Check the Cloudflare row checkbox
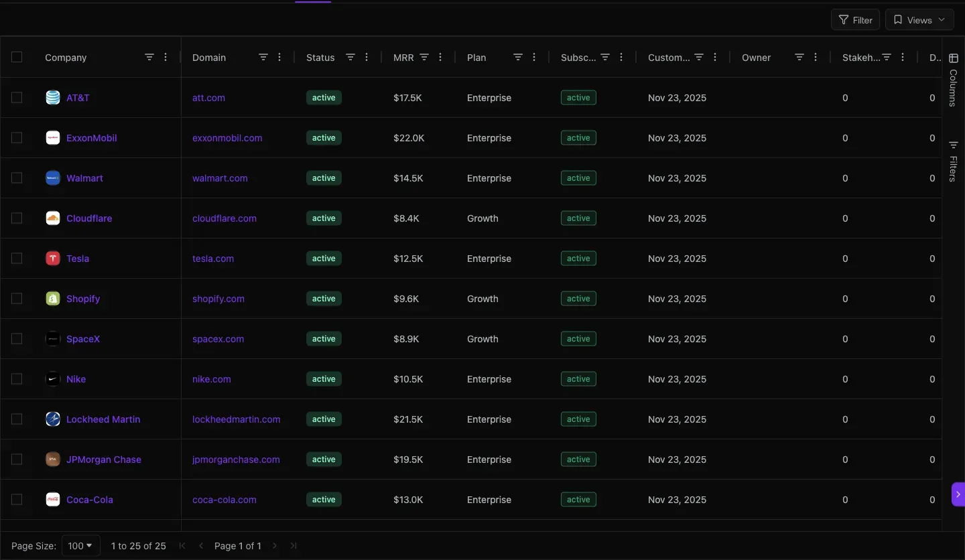 click(x=17, y=218)
